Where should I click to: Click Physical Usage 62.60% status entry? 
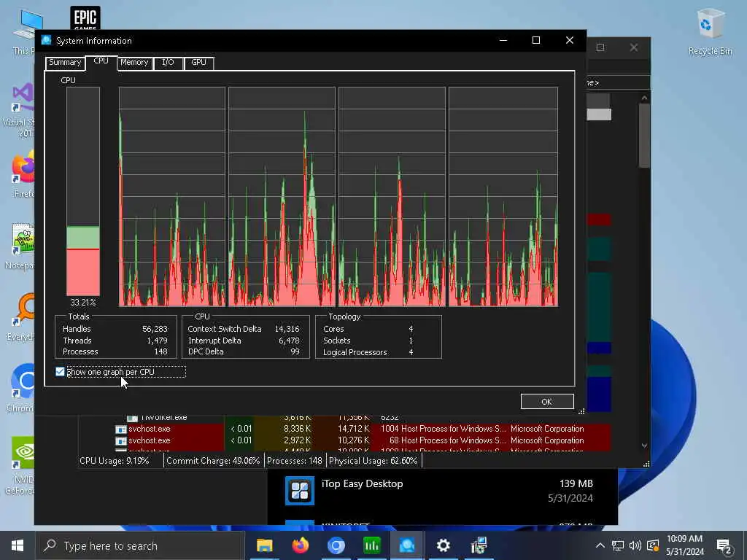[373, 461]
